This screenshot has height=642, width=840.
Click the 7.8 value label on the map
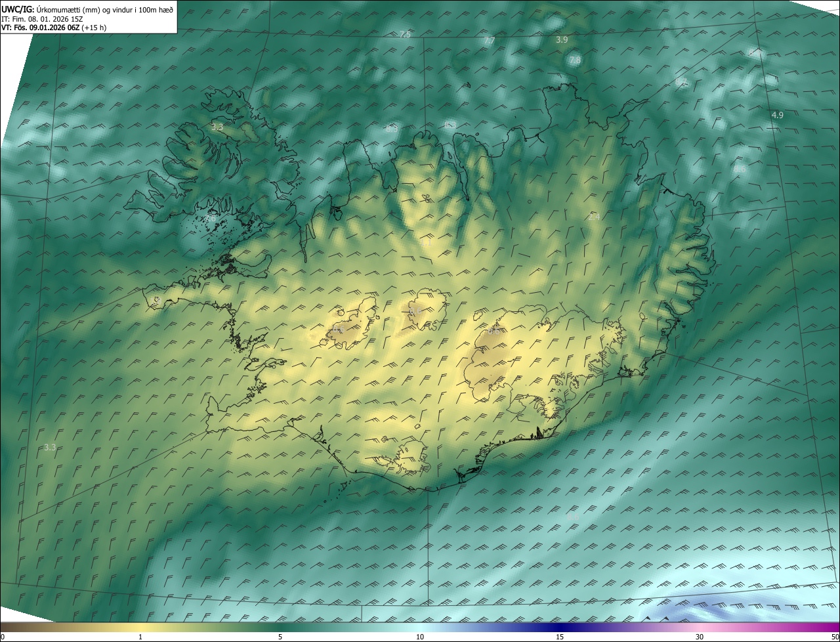click(575, 60)
